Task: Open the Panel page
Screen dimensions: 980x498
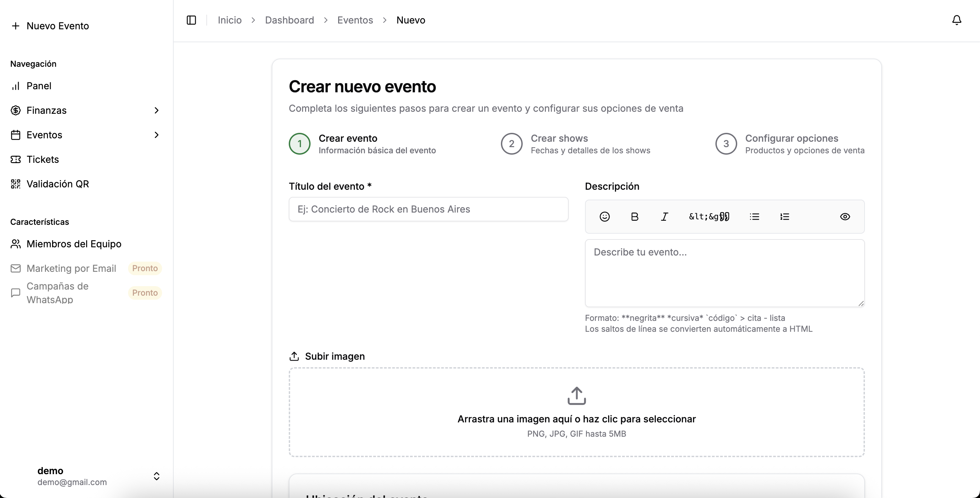Action: (86, 86)
